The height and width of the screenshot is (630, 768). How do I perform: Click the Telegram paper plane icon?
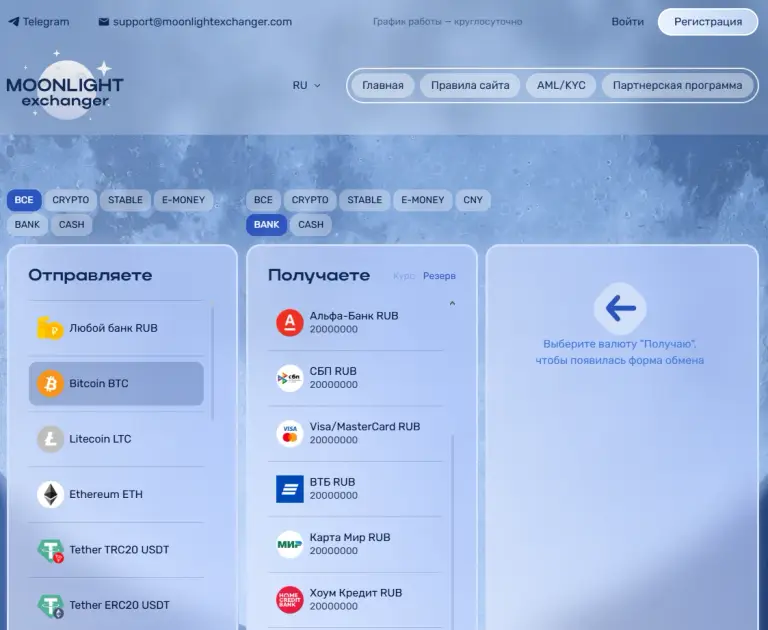[14, 22]
